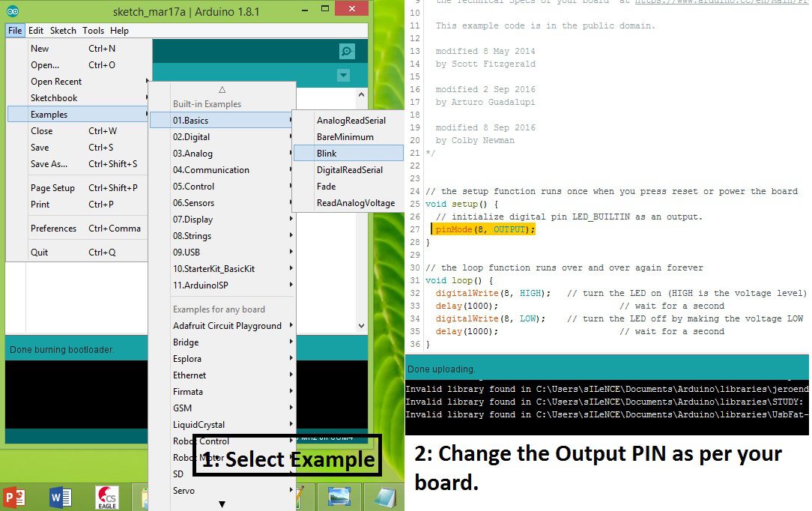812x511 pixels.
Task: Choose Save in the File menu
Action: tap(79, 148)
